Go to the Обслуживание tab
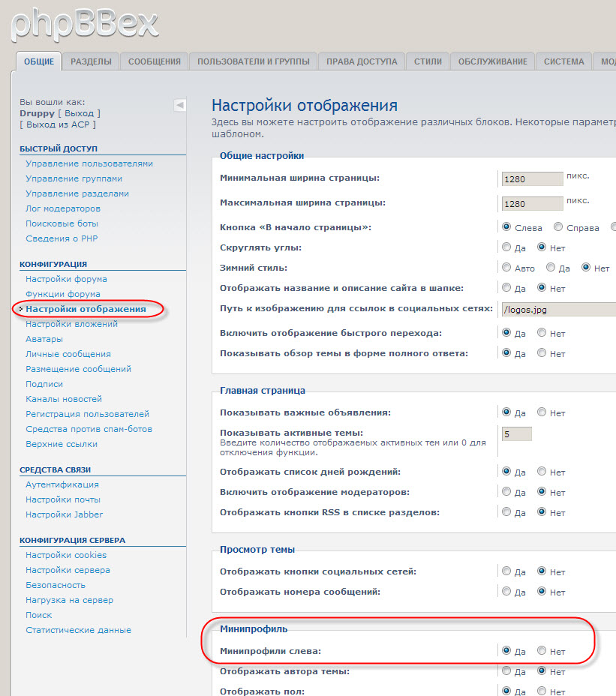This screenshot has height=696, width=616. 492,61
